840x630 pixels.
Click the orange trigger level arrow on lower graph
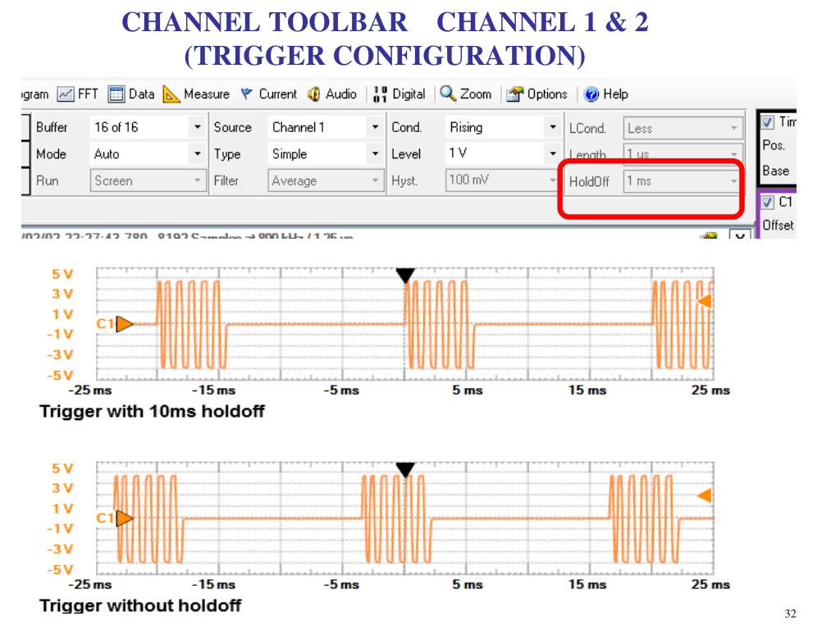point(705,495)
